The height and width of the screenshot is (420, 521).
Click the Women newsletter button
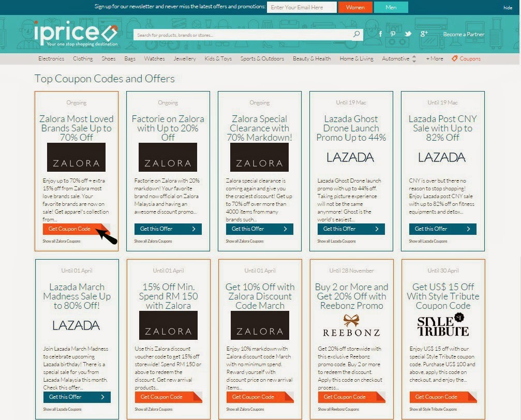pyautogui.click(x=355, y=7)
